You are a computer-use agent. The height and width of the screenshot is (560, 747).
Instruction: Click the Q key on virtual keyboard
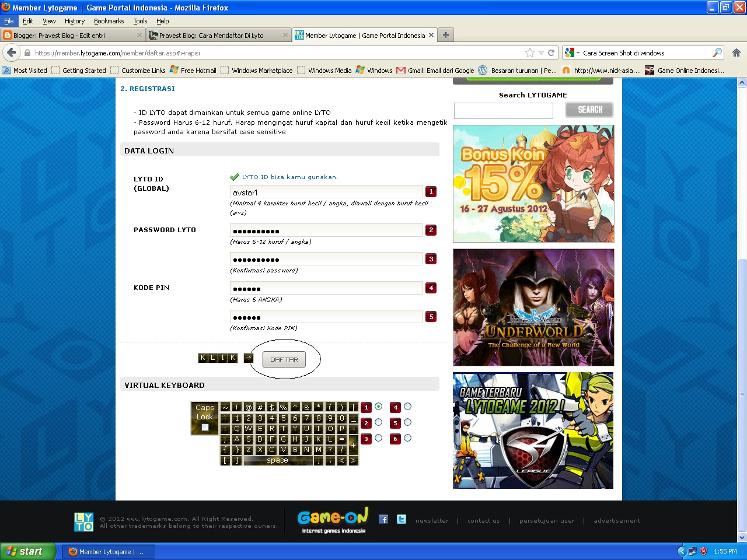237,429
